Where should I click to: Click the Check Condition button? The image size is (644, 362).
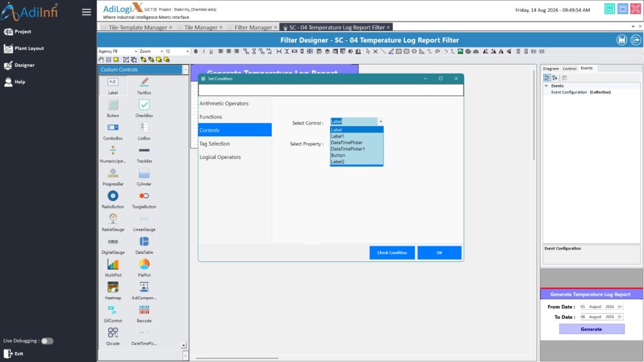point(392,253)
